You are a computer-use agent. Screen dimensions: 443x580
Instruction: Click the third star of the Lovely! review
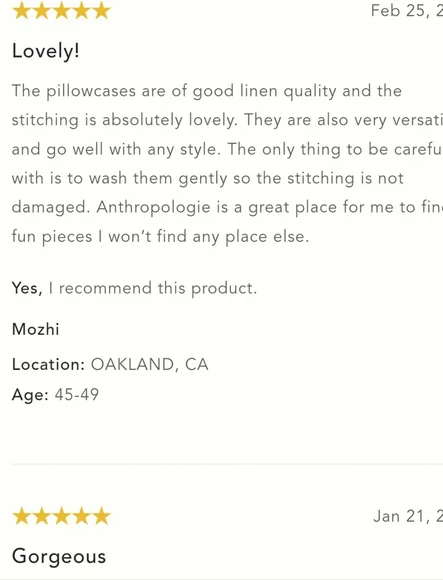click(61, 10)
